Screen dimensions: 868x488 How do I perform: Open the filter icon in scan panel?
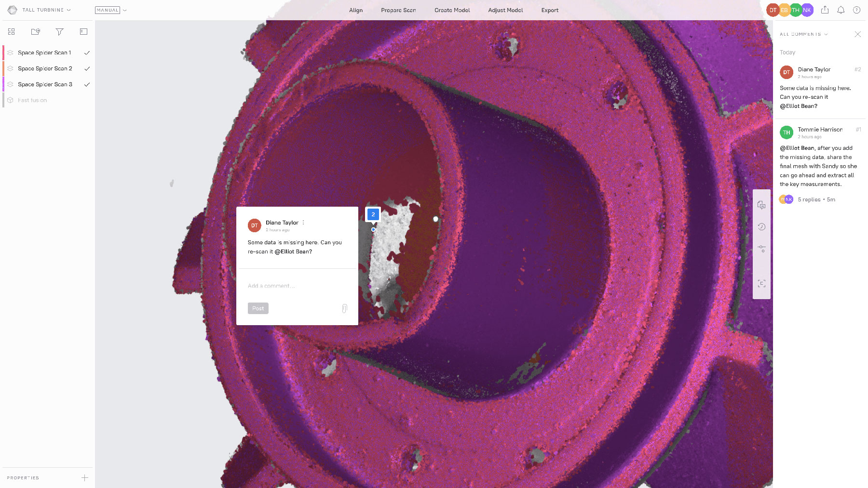click(60, 31)
